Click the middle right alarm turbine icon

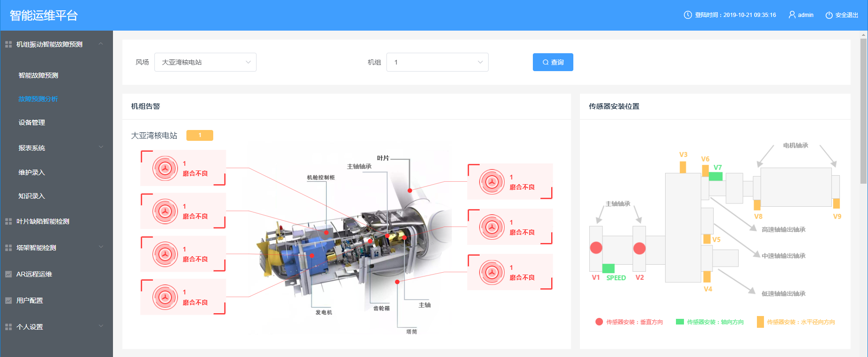[492, 227]
